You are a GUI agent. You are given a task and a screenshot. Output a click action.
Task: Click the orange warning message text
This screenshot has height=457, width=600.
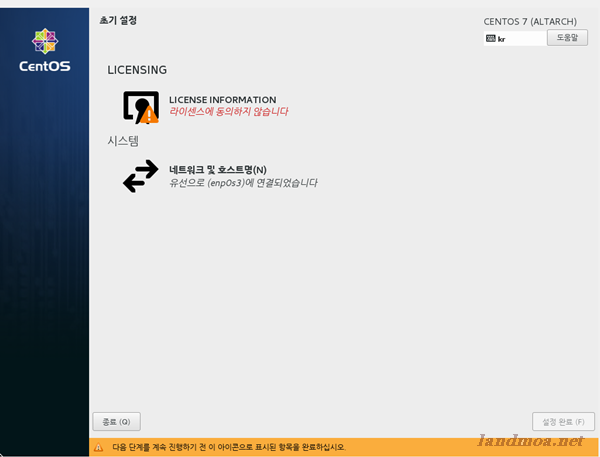(x=229, y=447)
